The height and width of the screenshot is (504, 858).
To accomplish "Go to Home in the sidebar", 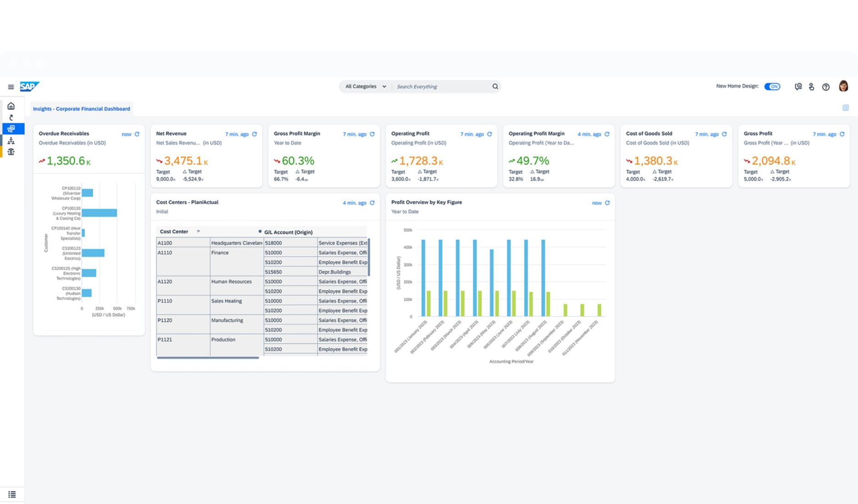I will pyautogui.click(x=11, y=106).
